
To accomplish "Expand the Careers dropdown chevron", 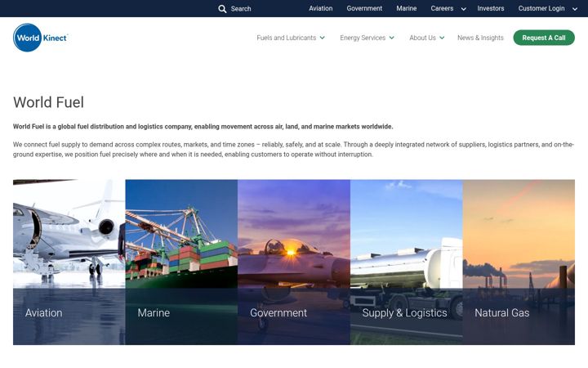I will point(464,9).
